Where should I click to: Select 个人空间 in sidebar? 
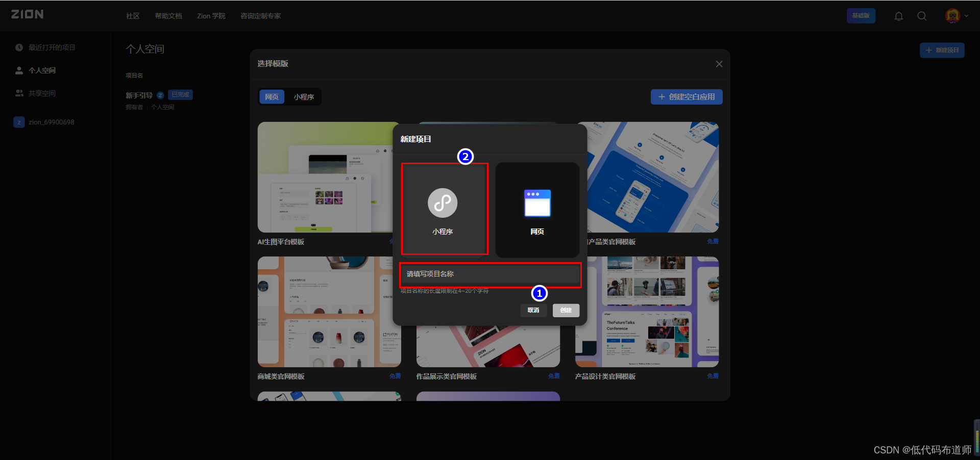42,70
